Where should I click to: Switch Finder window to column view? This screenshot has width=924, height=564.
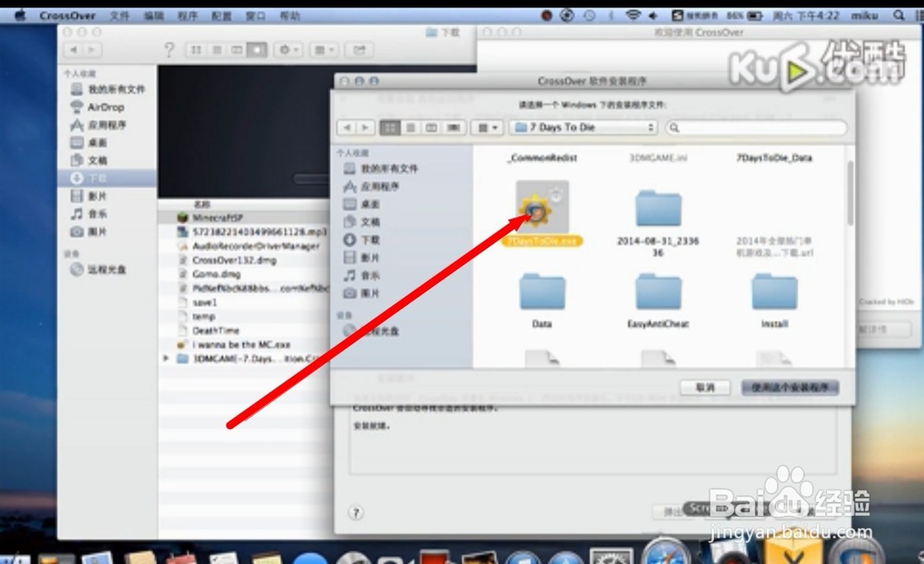click(x=237, y=50)
